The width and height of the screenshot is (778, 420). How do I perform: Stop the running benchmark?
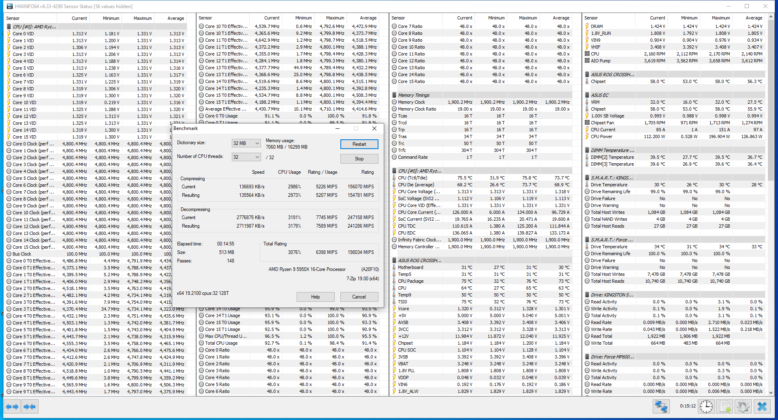(359, 159)
